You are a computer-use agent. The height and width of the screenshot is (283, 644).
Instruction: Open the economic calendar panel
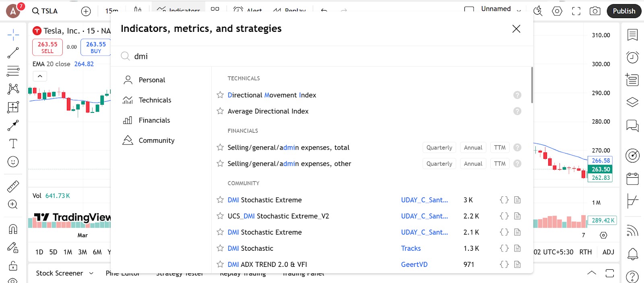point(632,179)
